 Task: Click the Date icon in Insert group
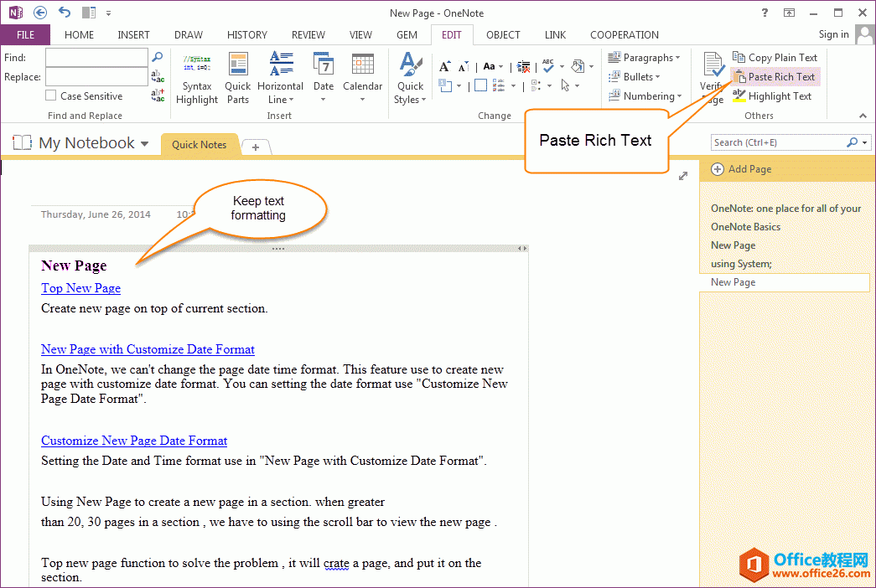(x=324, y=64)
